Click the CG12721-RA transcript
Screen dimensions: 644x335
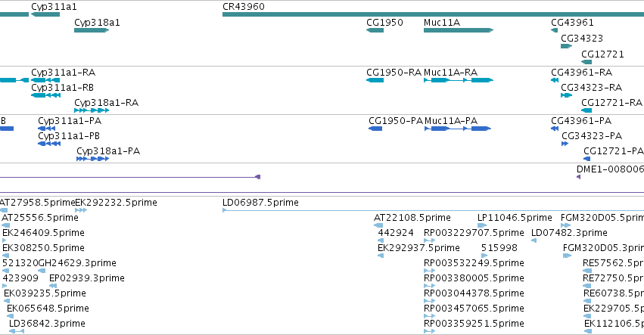point(586,110)
